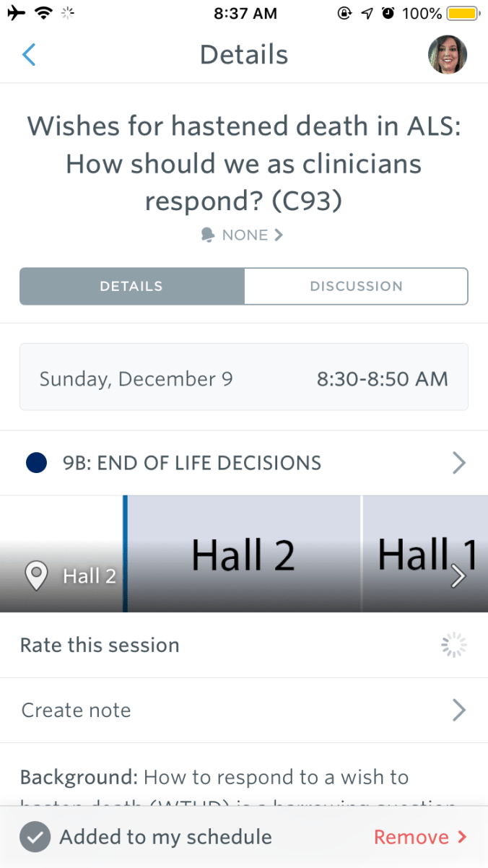Tap the reminder bell icon
This screenshot has height=868, width=488.
point(209,235)
